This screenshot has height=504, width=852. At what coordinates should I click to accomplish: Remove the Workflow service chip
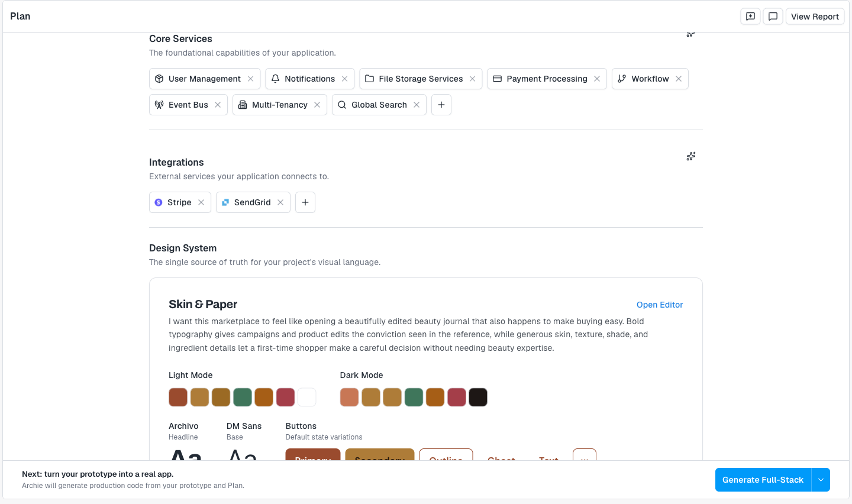click(x=679, y=79)
